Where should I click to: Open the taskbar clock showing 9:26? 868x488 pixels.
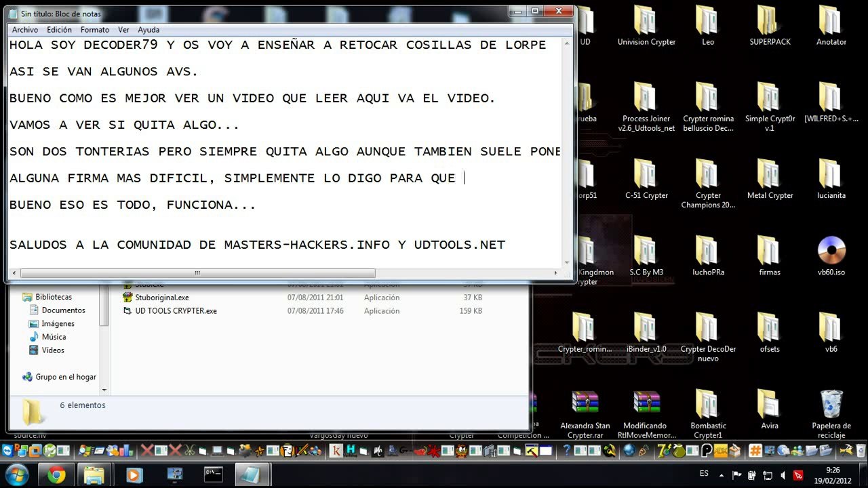tap(833, 475)
